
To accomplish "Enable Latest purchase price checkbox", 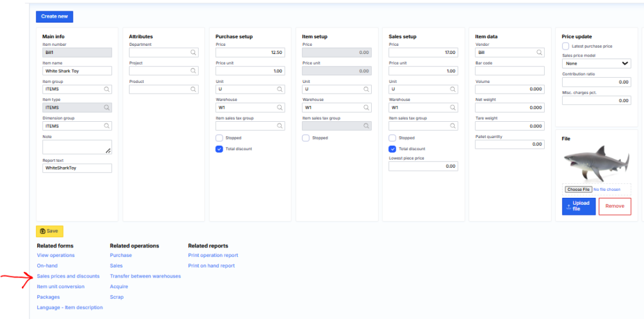I will (566, 46).
